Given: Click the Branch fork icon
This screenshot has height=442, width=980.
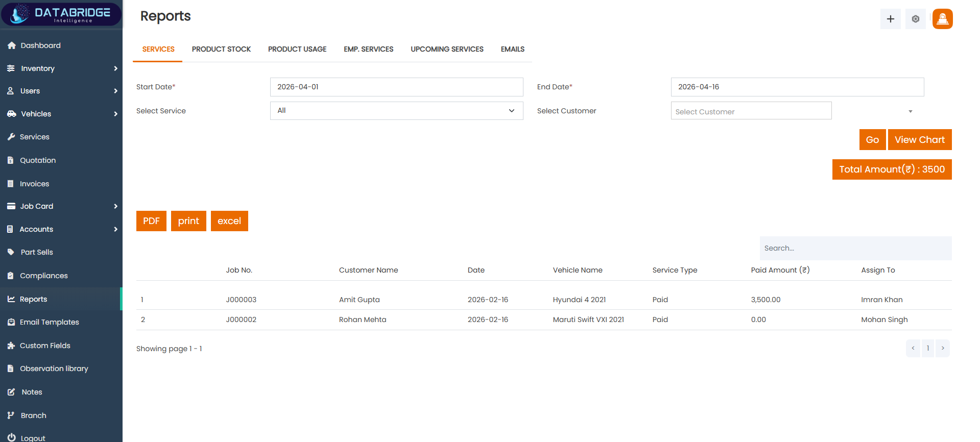Looking at the screenshot, I should [x=10, y=415].
